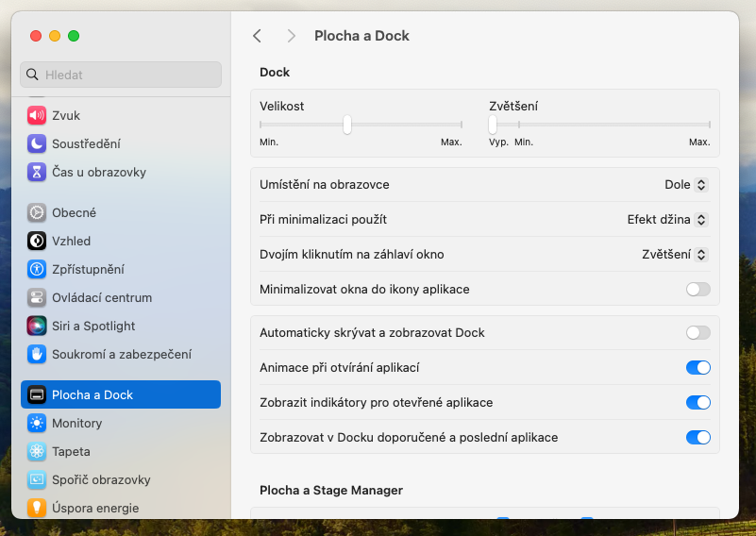Disable Animace při otvírání aplikací

[697, 367]
